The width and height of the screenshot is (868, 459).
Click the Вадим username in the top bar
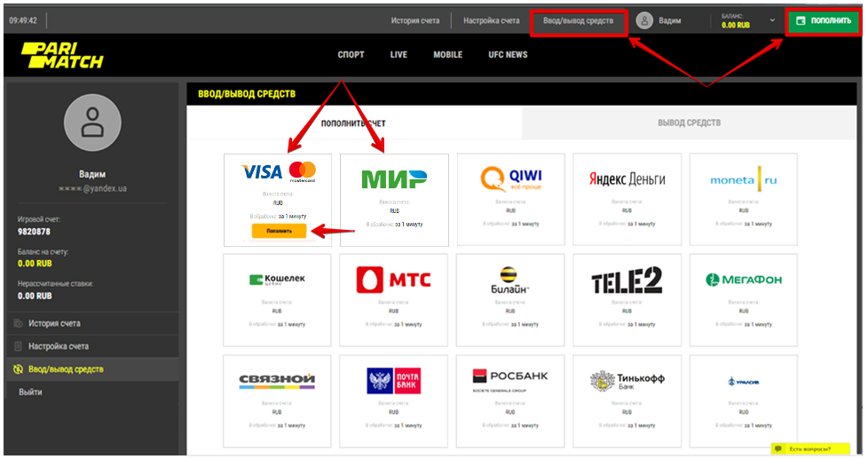click(x=670, y=21)
